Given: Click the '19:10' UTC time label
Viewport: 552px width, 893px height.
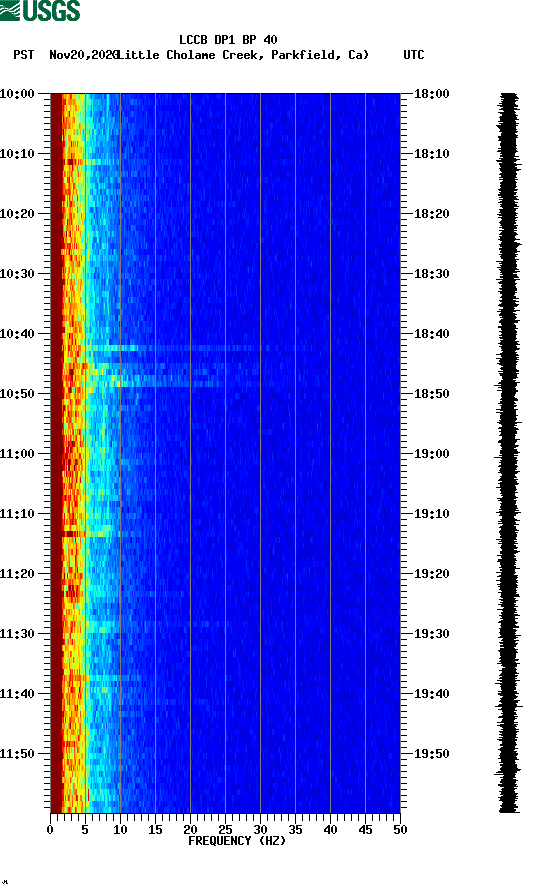Looking at the screenshot, I should pyautogui.click(x=431, y=513).
